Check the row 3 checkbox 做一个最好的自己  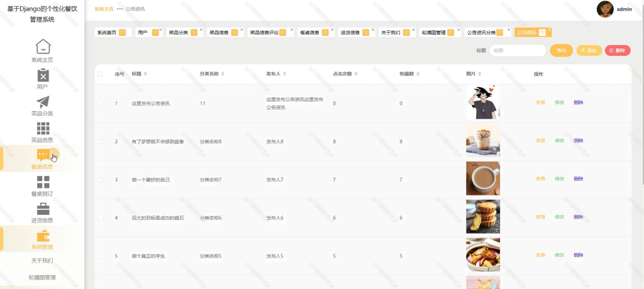click(x=101, y=180)
